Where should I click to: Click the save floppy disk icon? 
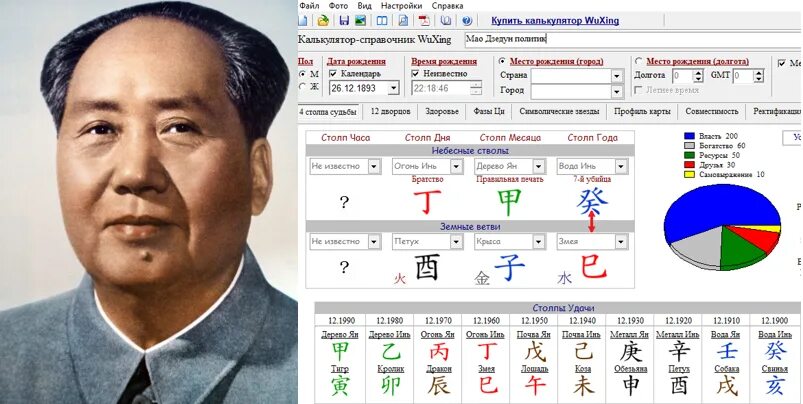pos(344,20)
